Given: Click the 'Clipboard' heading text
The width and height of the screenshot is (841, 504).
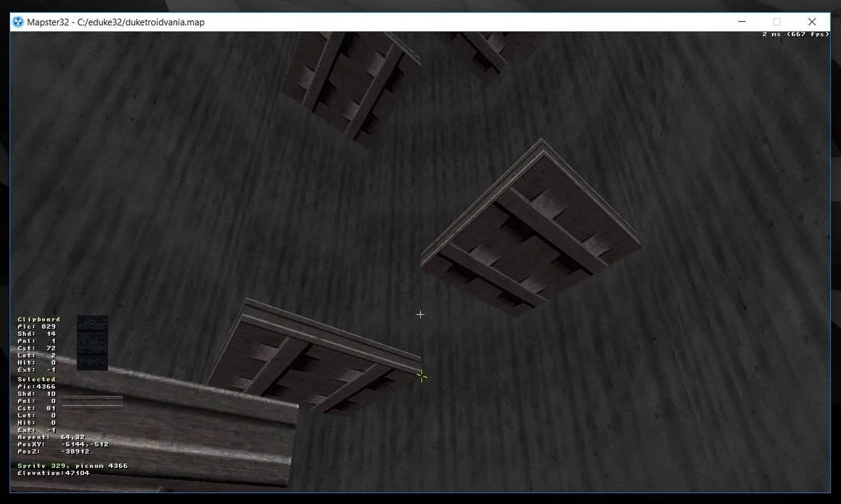Looking at the screenshot, I should pos(39,319).
